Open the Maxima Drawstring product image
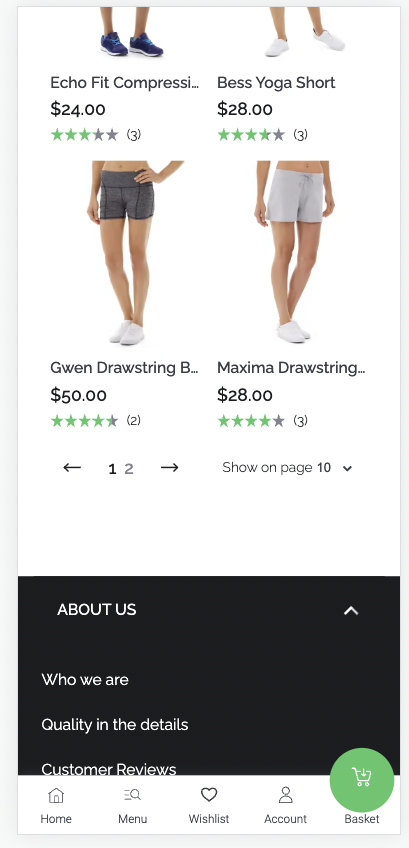The height and width of the screenshot is (848, 409). point(294,252)
